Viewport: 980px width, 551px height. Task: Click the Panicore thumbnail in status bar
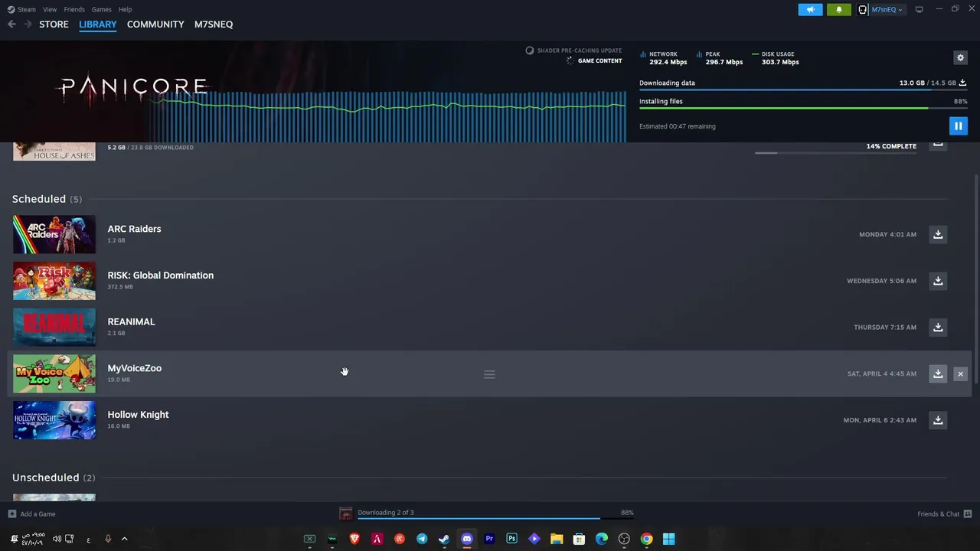coord(346,514)
